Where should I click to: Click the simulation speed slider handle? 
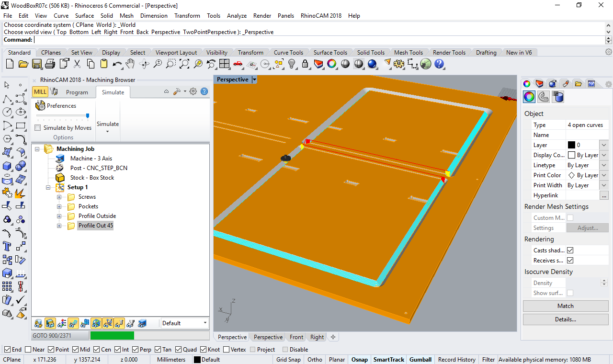(x=87, y=115)
